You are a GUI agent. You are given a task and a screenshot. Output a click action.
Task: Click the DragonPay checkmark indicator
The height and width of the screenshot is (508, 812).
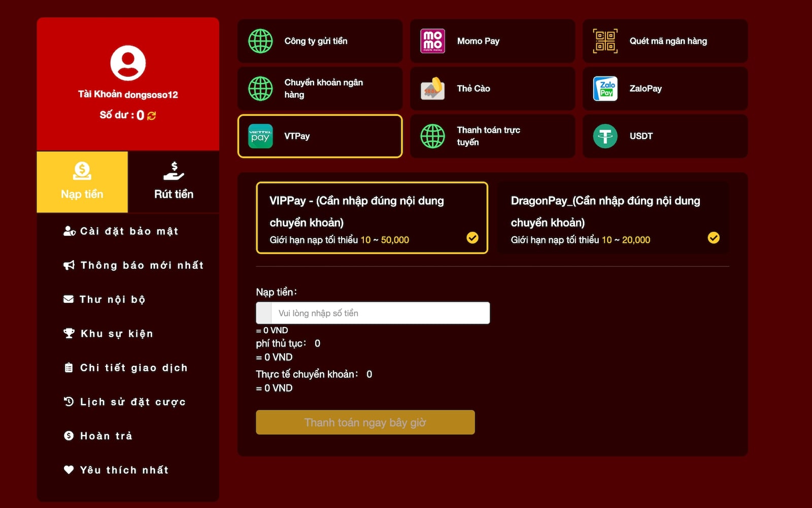click(714, 238)
